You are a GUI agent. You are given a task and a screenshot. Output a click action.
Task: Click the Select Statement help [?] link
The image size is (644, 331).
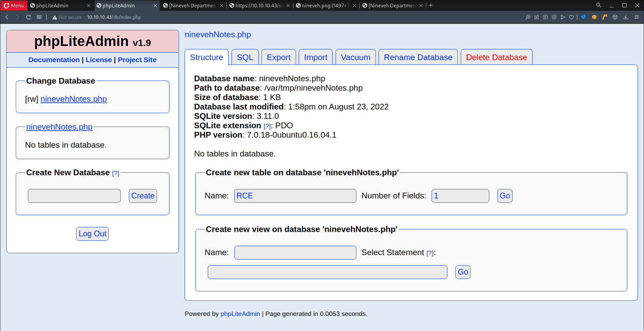point(430,253)
